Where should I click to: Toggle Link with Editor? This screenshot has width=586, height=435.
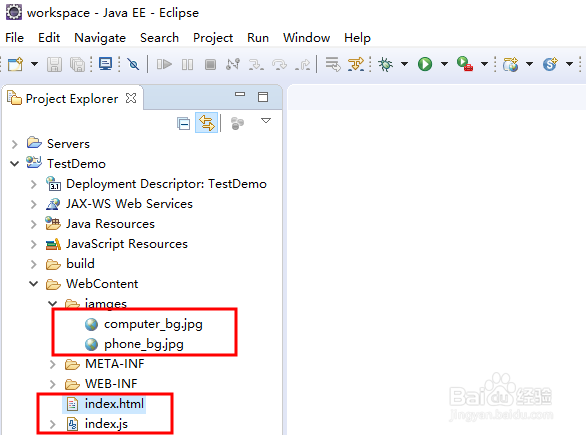(x=207, y=123)
